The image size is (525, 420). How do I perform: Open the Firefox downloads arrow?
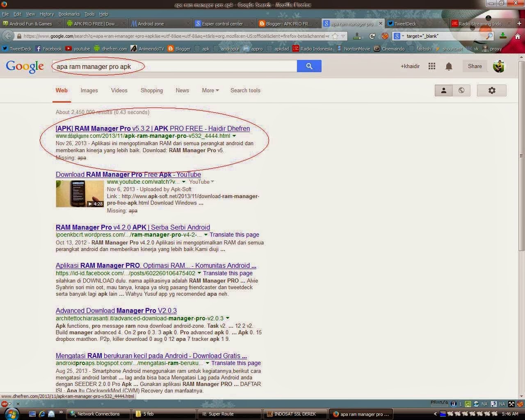click(x=503, y=36)
